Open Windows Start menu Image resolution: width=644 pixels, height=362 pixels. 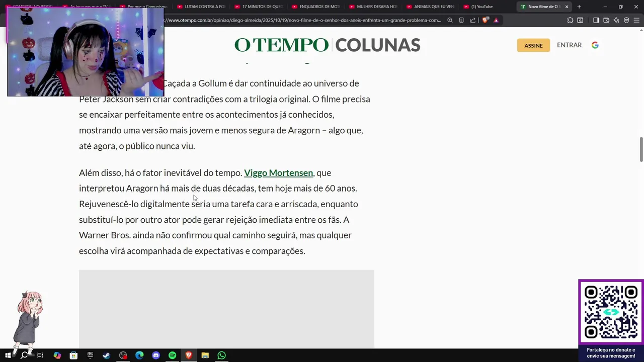tap(8, 355)
